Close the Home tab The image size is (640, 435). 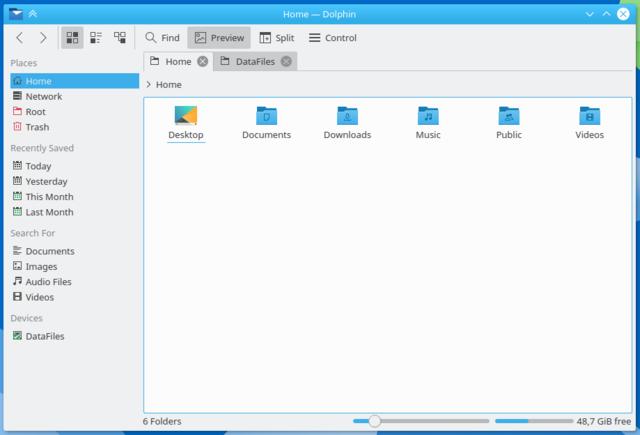pyautogui.click(x=202, y=61)
